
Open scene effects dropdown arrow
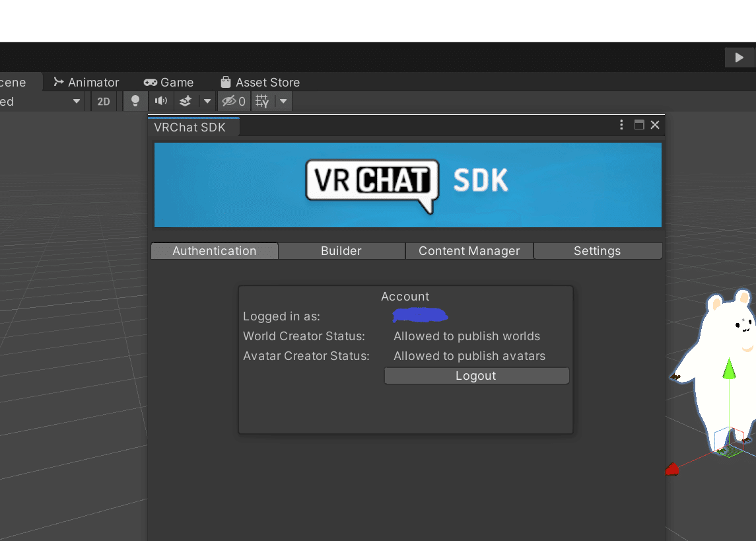(x=207, y=101)
